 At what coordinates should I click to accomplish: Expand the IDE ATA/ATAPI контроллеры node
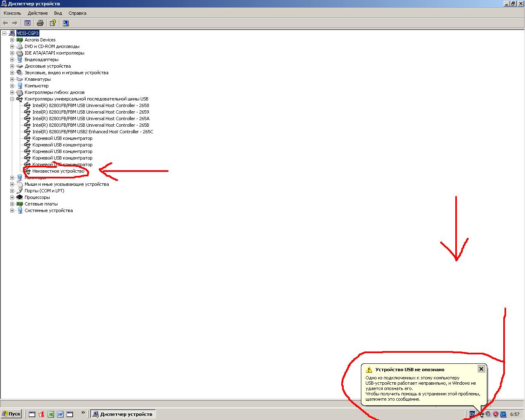click(x=12, y=53)
